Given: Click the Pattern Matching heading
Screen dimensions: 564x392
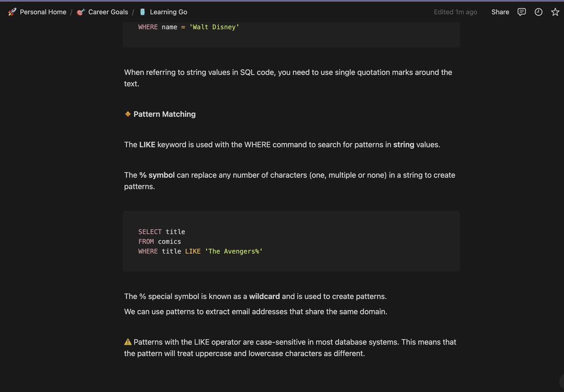Looking at the screenshot, I should (x=164, y=114).
